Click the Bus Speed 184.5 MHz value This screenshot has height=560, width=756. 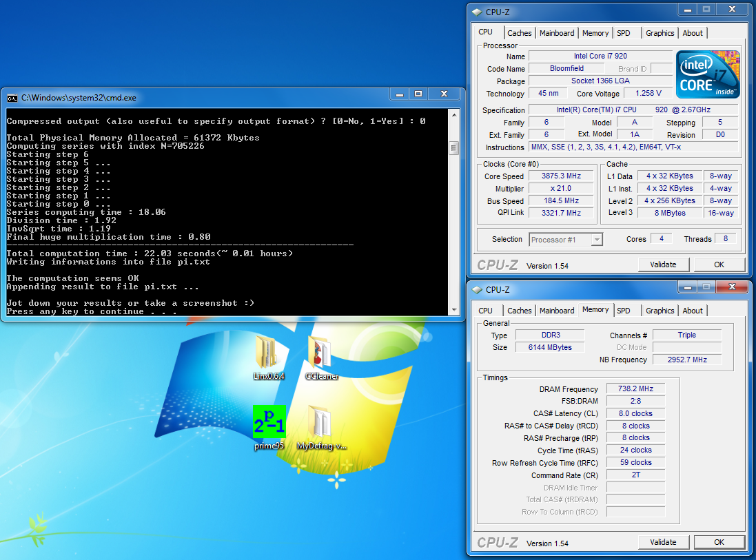coord(561,200)
